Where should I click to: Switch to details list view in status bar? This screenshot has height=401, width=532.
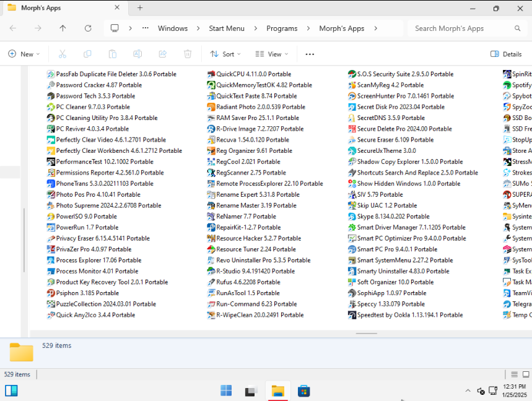click(x=515, y=374)
